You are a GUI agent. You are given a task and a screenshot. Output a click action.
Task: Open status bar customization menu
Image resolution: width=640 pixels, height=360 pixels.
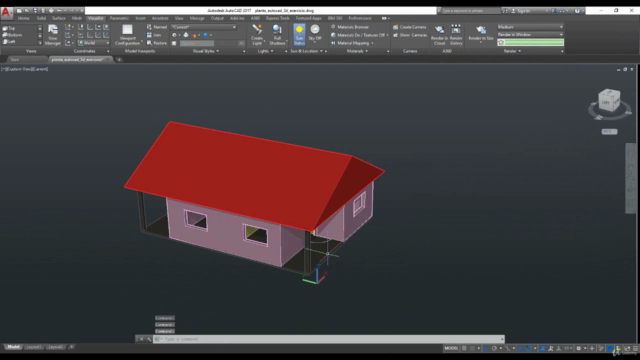click(x=636, y=349)
